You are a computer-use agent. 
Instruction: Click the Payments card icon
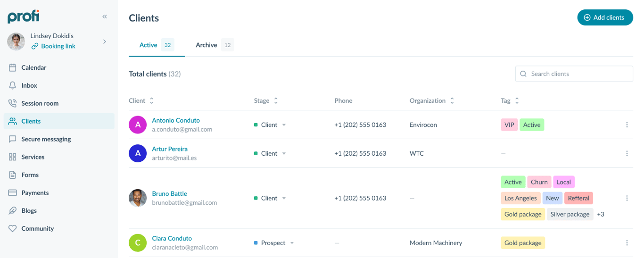click(x=13, y=193)
